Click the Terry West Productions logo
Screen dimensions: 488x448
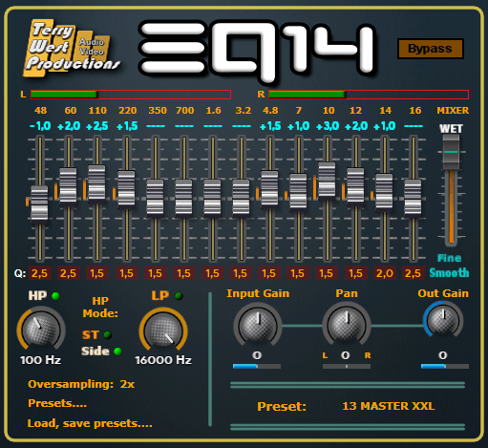tap(72, 48)
